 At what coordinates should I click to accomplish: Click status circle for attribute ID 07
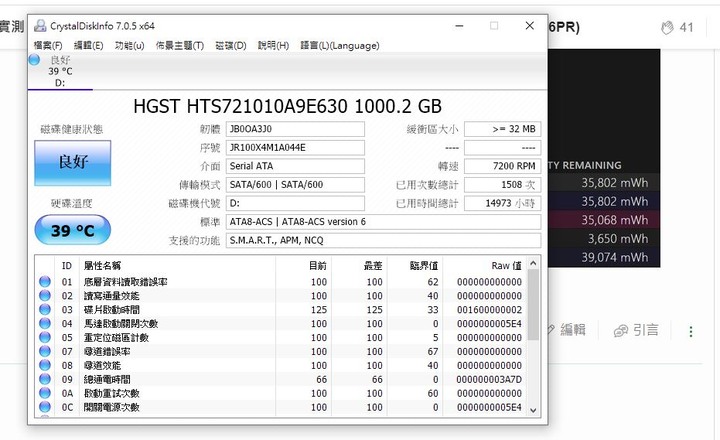(45, 351)
